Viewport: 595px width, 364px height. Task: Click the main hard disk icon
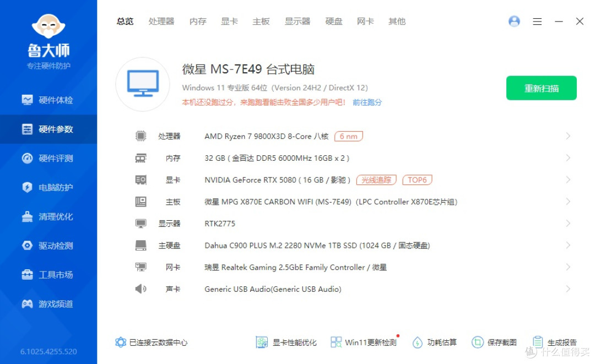pos(141,245)
